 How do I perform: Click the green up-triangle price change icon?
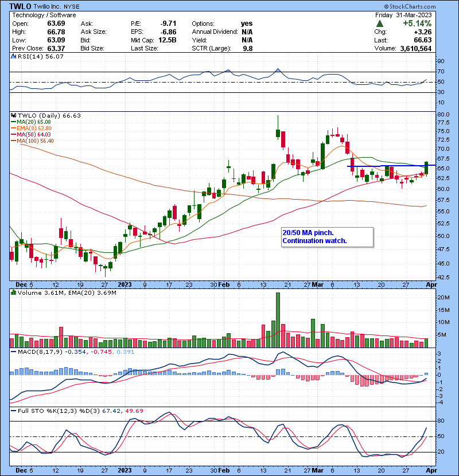[380, 24]
